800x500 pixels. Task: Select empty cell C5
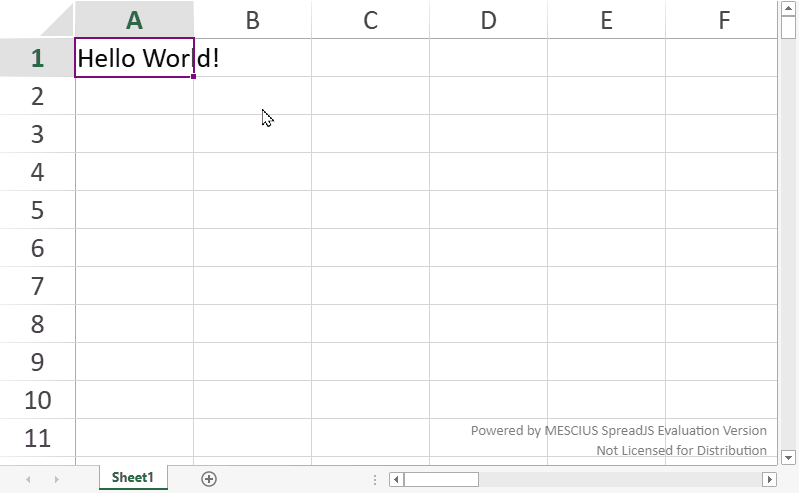pos(370,210)
